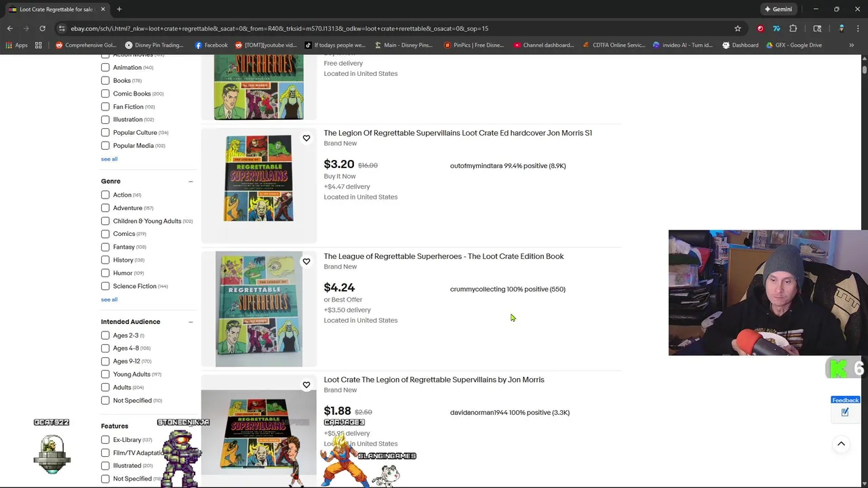
Task: Open the Legion Of Regrettable Supervillains S1 title
Action: [x=458, y=133]
